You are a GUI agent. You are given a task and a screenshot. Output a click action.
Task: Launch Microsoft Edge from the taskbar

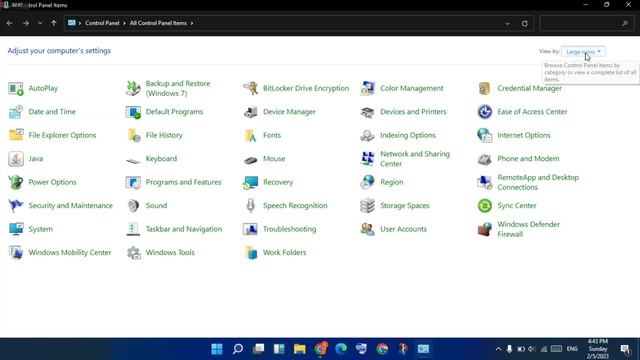point(341,349)
